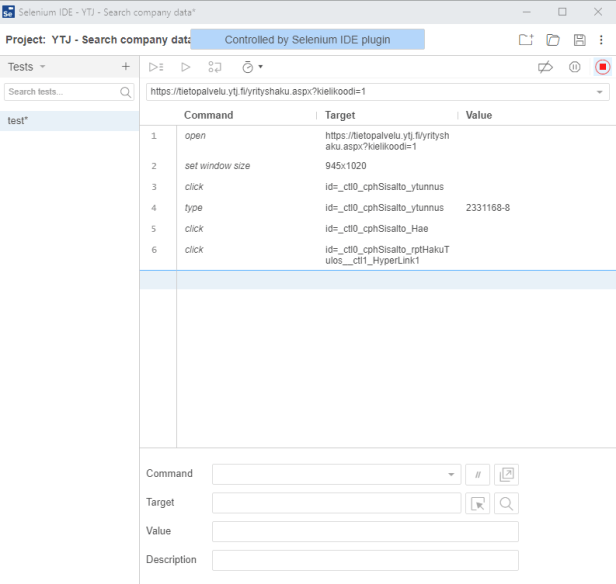Click the Command column header

[x=209, y=115]
